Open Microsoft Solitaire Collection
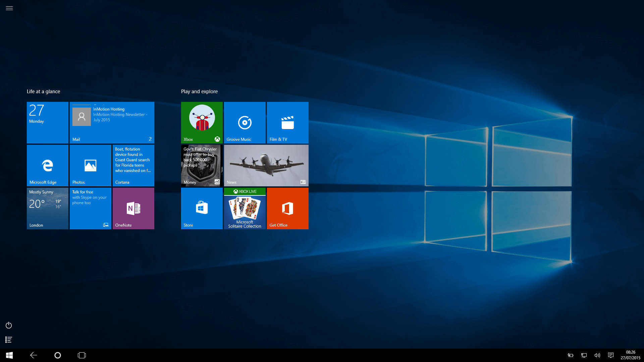The image size is (644, 362). (x=245, y=208)
